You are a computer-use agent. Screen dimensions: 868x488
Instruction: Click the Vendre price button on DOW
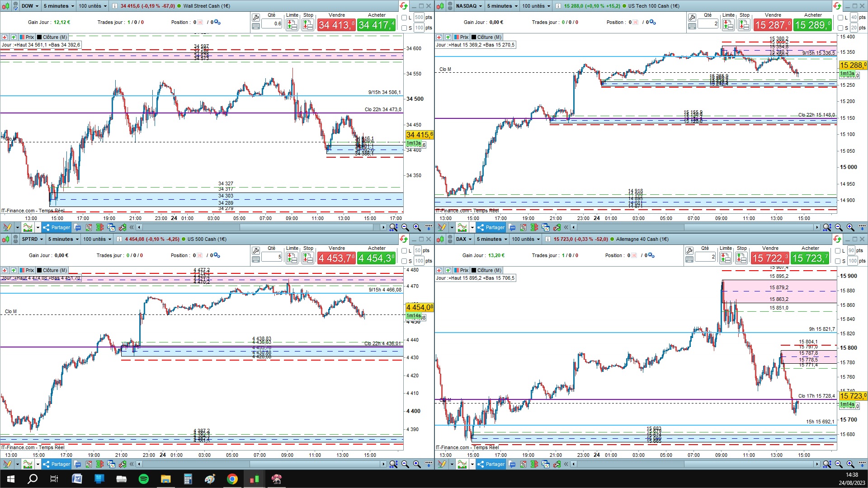[x=336, y=25]
